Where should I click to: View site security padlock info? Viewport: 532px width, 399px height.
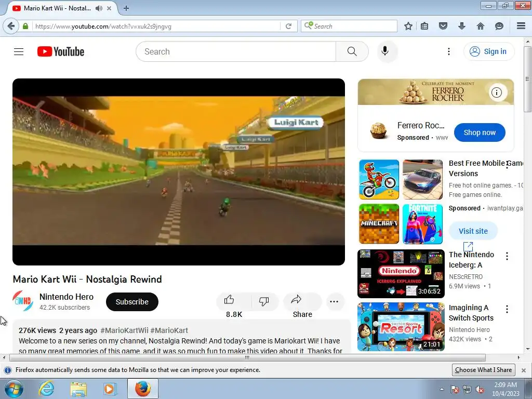pyautogui.click(x=25, y=26)
